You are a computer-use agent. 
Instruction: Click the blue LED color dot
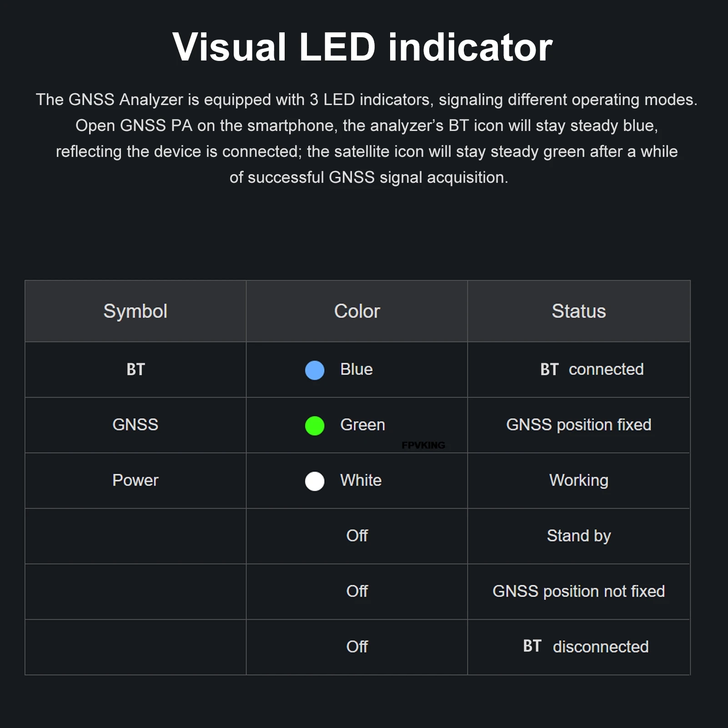(x=315, y=370)
